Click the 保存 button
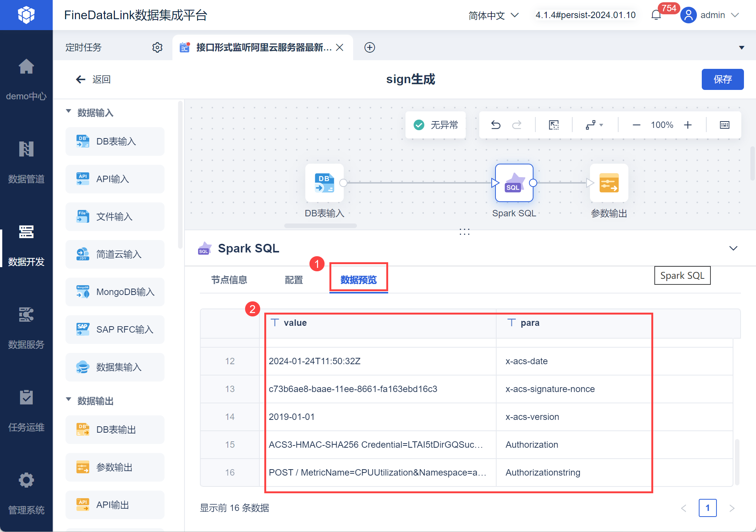The image size is (756, 532). click(x=722, y=79)
